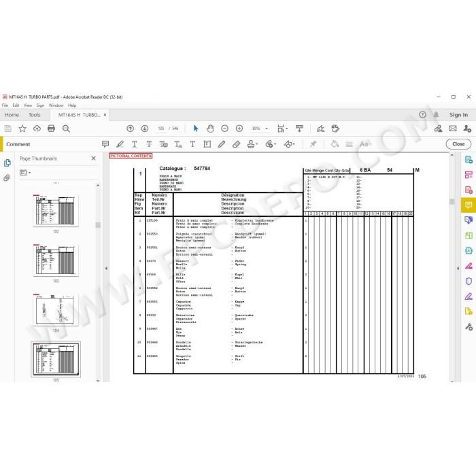Image resolution: width=476 pixels, height=476 pixels.
Task: Click the cloud upload icon
Action: pyautogui.click(x=37, y=129)
